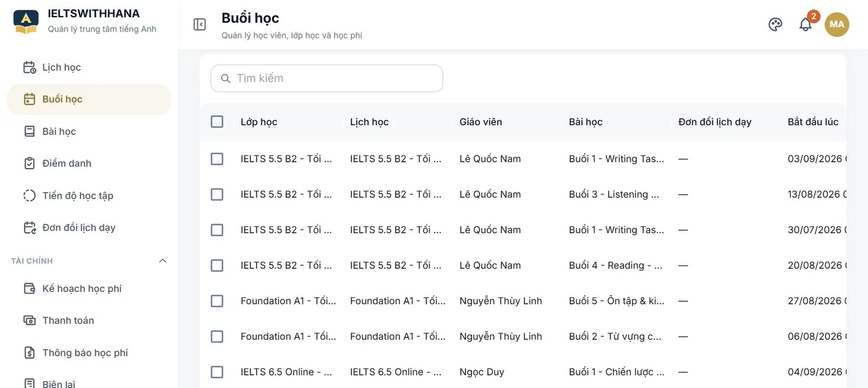Click the Biên lai receipt icon
This screenshot has width=868, height=388.
coord(29,384)
